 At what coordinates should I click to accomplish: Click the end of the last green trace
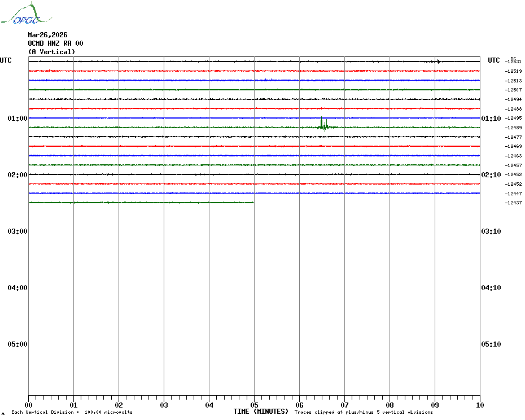tap(253, 202)
